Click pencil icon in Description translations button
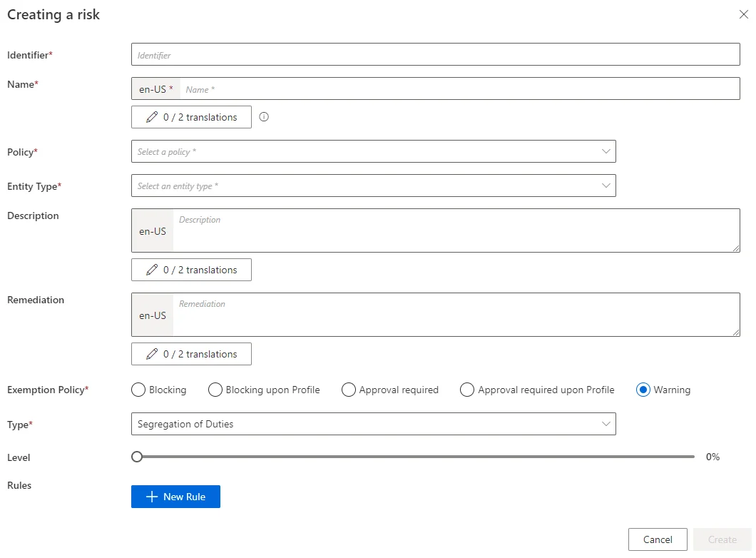This screenshot has height=558, width=756. (152, 270)
